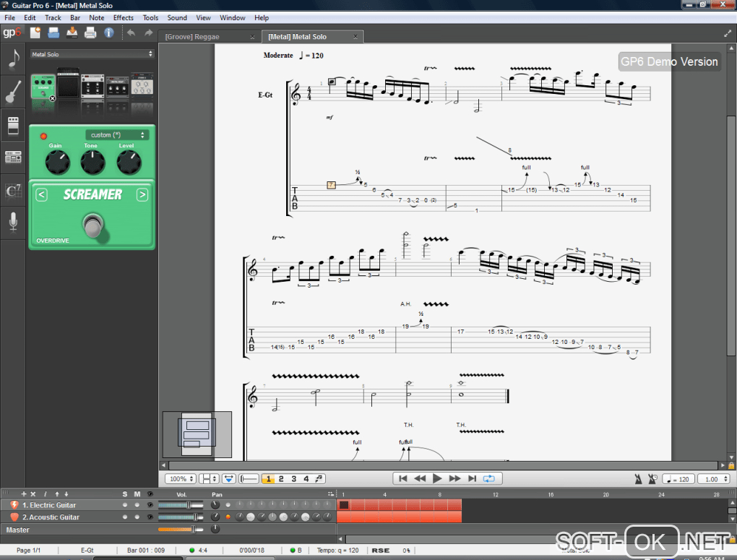The image size is (737, 560).
Task: Click the Screamer Gain knob
Action: click(x=57, y=163)
